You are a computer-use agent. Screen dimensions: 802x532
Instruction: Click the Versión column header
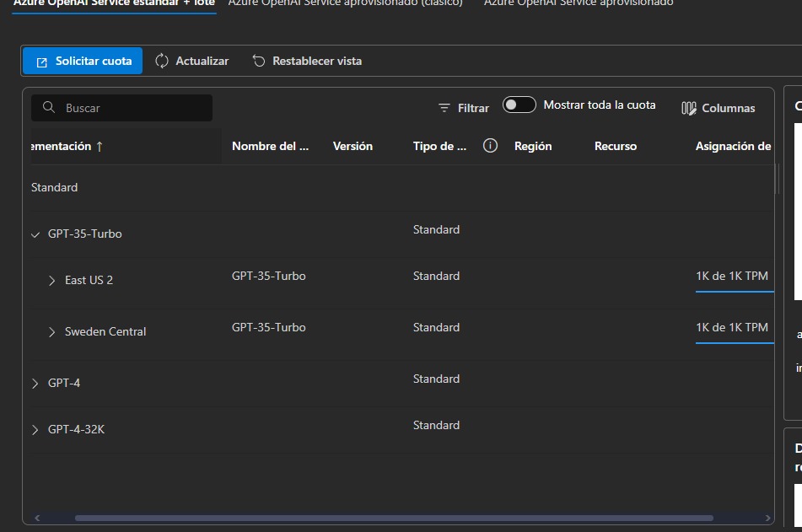(353, 146)
